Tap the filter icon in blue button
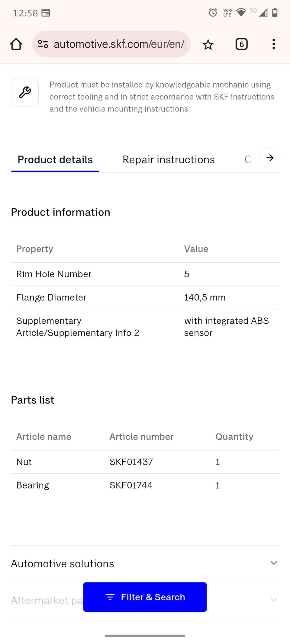 point(110,597)
